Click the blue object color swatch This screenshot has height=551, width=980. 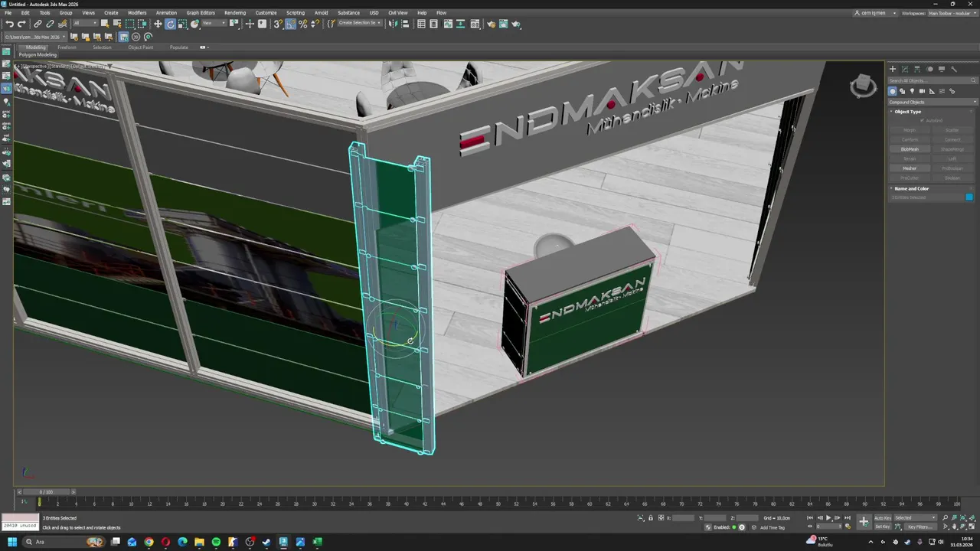tap(969, 197)
